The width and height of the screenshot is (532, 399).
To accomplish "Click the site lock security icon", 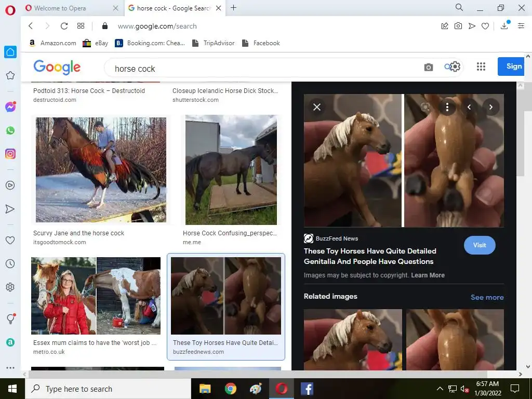I will point(105,26).
